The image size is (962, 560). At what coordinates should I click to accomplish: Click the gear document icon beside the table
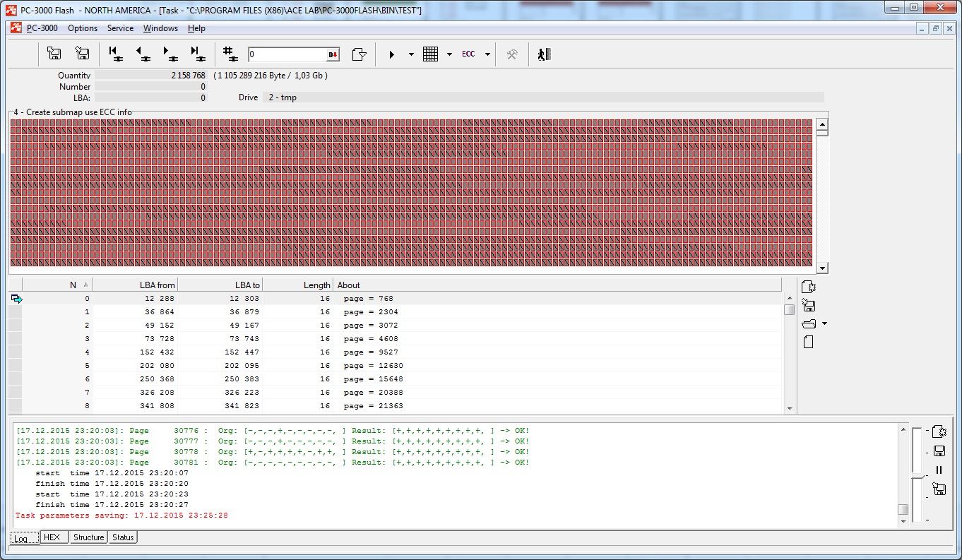point(809,287)
